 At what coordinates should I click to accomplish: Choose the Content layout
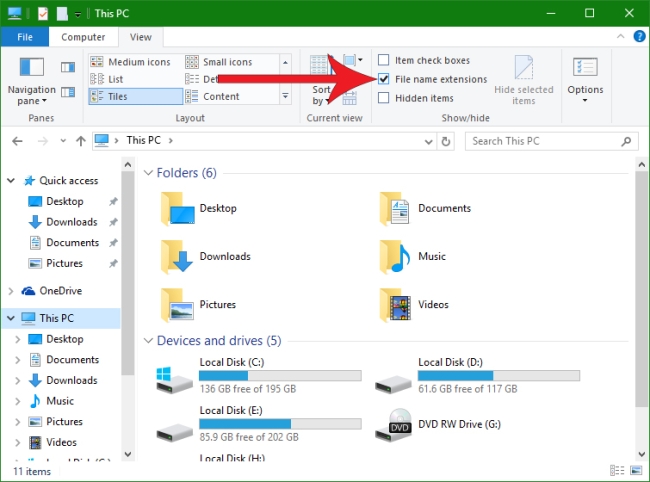[212, 96]
